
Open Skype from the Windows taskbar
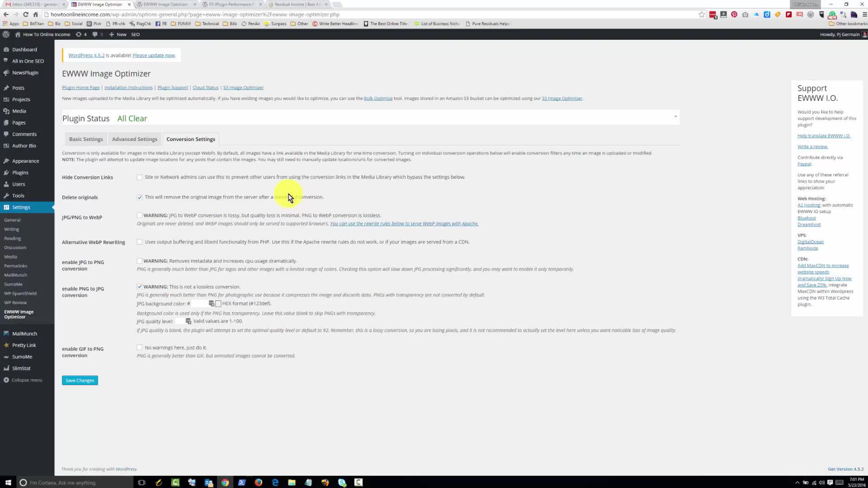[x=342, y=482]
